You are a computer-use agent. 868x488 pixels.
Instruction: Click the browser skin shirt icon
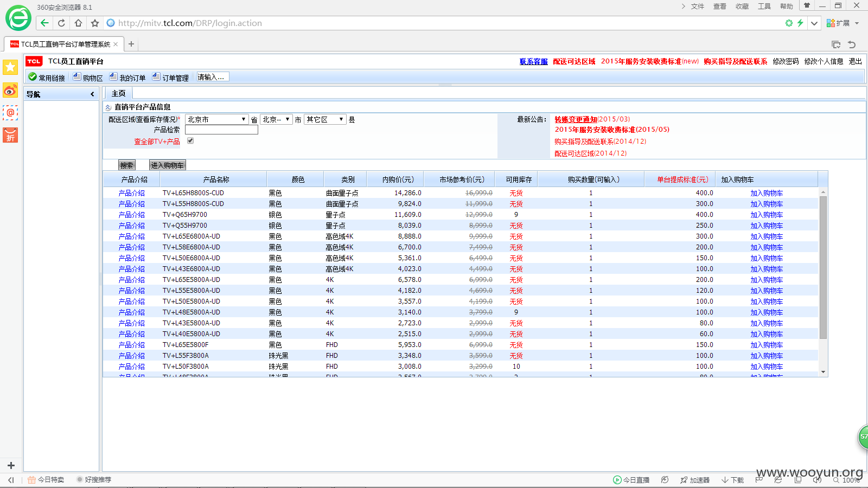pos(807,6)
